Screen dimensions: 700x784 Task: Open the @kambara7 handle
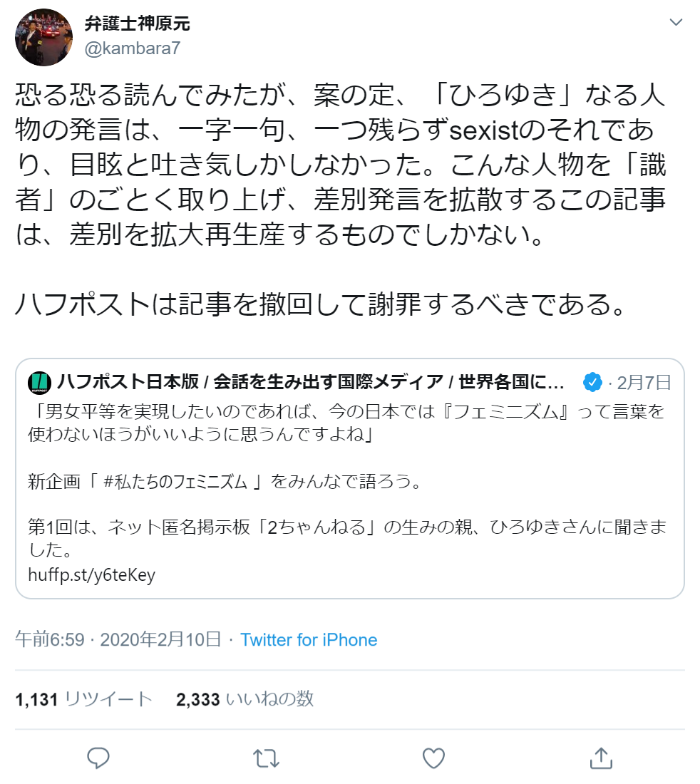(133, 48)
